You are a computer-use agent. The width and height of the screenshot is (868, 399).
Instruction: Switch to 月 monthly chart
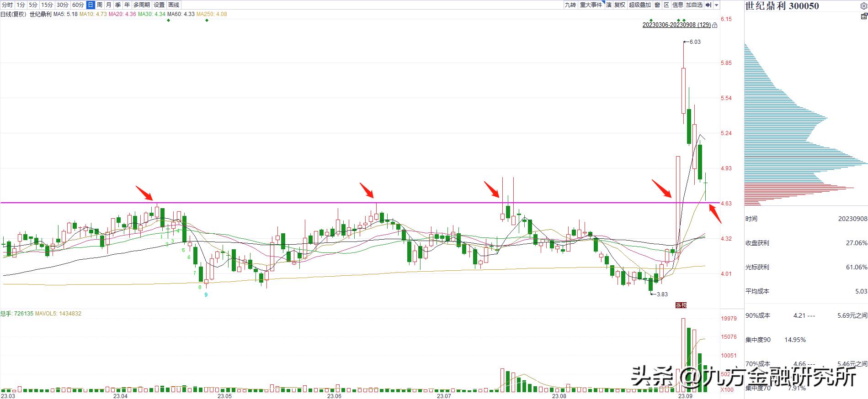[x=108, y=5]
